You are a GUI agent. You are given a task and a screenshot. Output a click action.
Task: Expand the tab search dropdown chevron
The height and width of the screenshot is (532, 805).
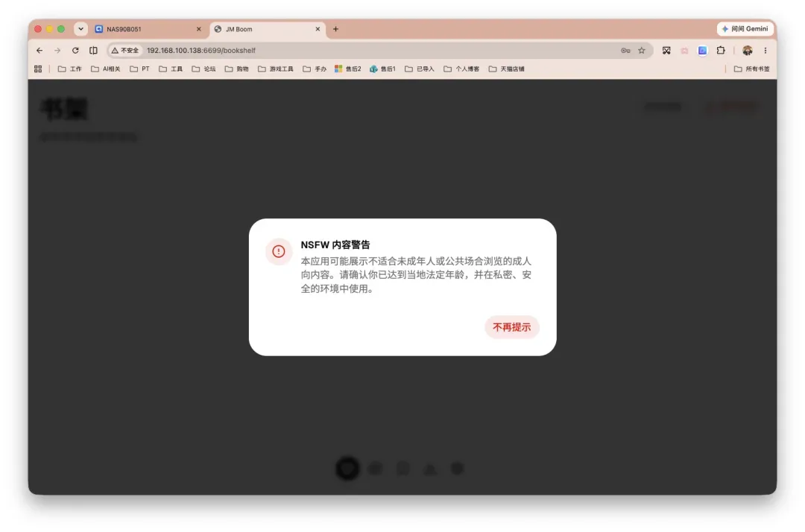[x=80, y=29]
